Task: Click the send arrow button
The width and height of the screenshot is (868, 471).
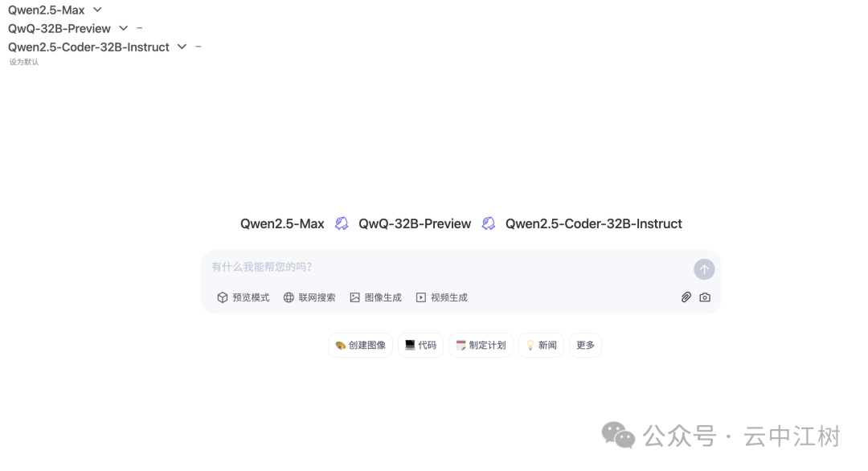Action: 704,269
